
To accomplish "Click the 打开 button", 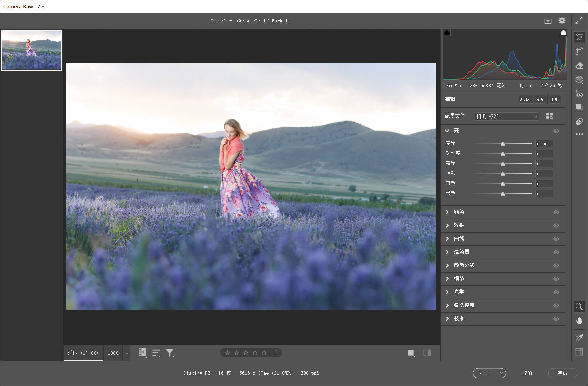I will tap(485, 373).
